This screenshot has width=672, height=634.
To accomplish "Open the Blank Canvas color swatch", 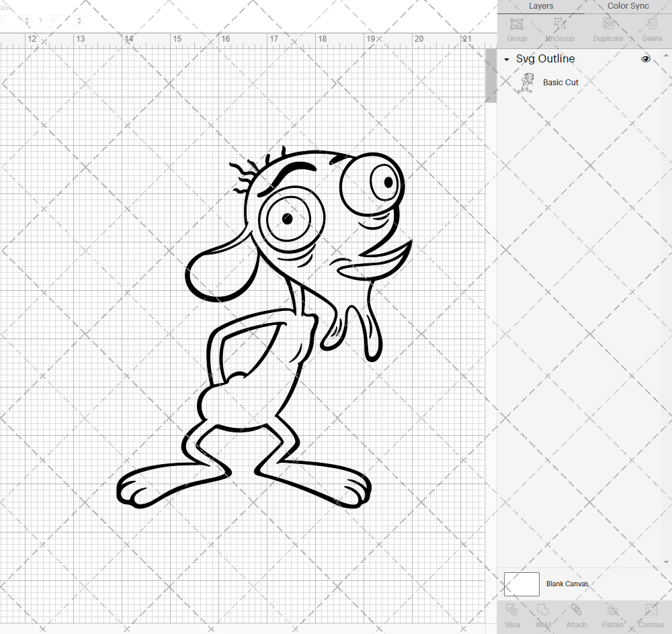I will coord(521,584).
